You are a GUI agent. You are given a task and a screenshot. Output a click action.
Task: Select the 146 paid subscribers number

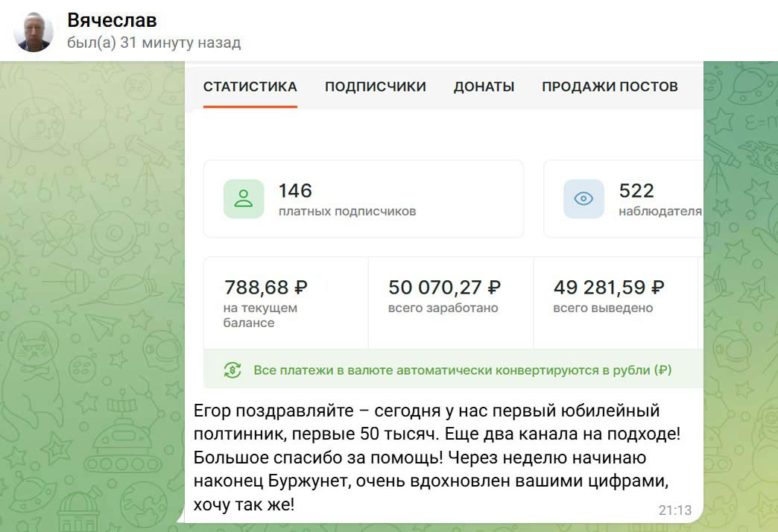(295, 191)
